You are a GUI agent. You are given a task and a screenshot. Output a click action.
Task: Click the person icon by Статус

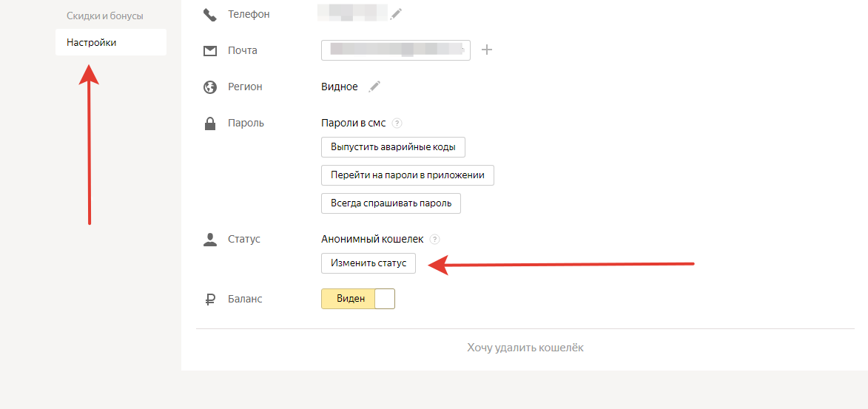210,240
